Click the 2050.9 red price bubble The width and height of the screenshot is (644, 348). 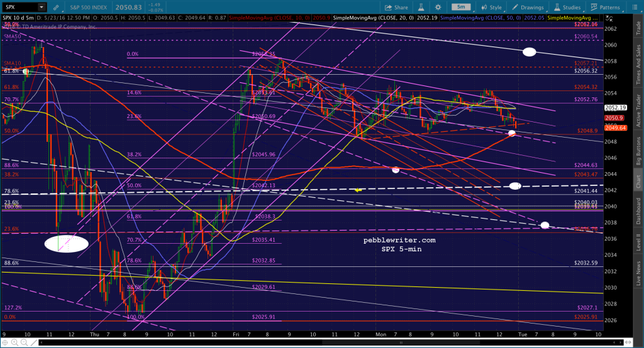(x=614, y=117)
